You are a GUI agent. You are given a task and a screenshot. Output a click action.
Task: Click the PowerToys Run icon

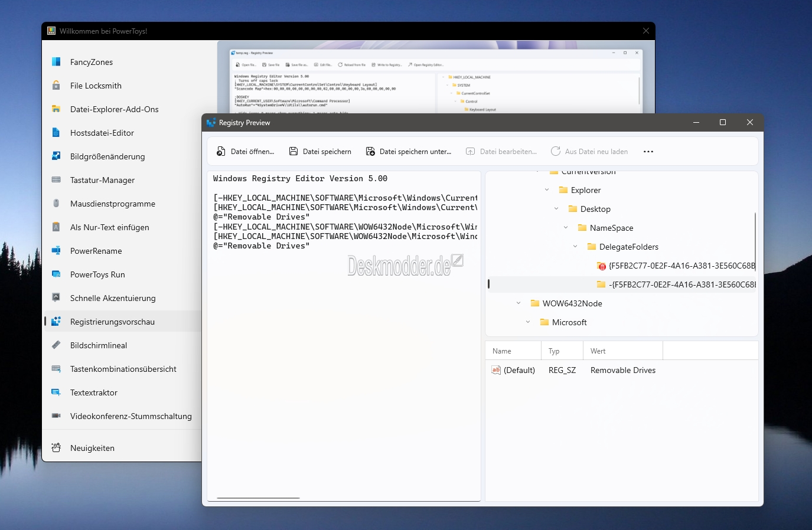(x=56, y=274)
